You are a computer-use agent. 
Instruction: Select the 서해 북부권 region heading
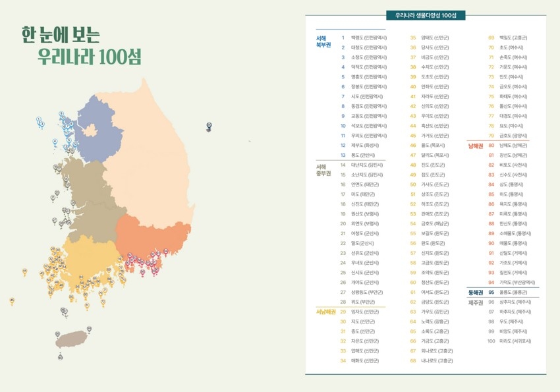click(322, 42)
